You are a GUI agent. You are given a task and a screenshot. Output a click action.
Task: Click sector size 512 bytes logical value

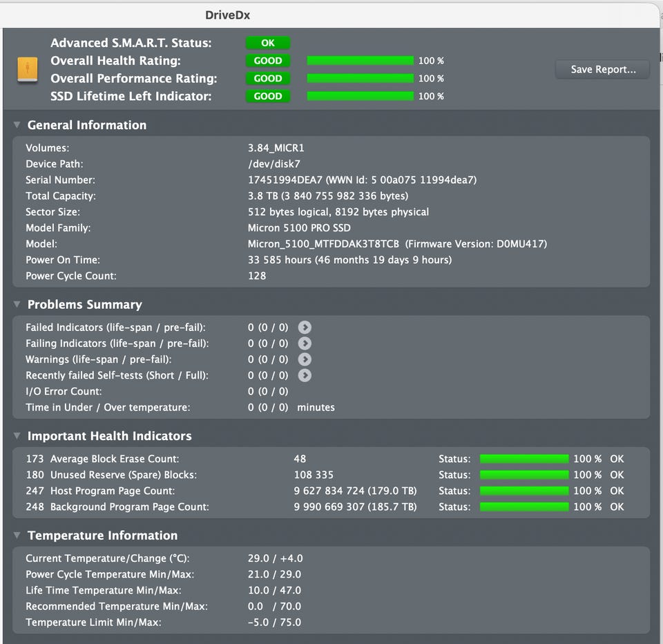coord(338,212)
